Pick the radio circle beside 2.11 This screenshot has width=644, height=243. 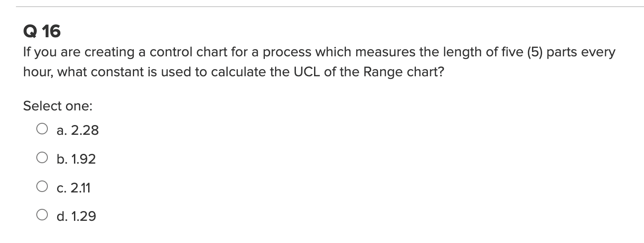pos(42,187)
